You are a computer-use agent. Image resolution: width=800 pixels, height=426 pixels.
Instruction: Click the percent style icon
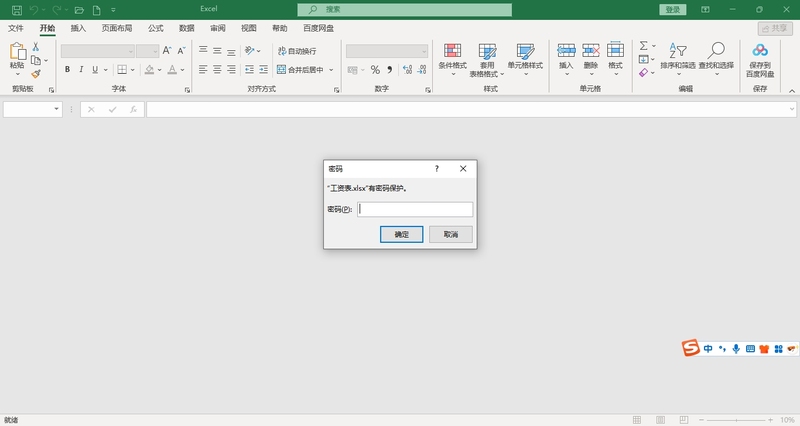[376, 70]
